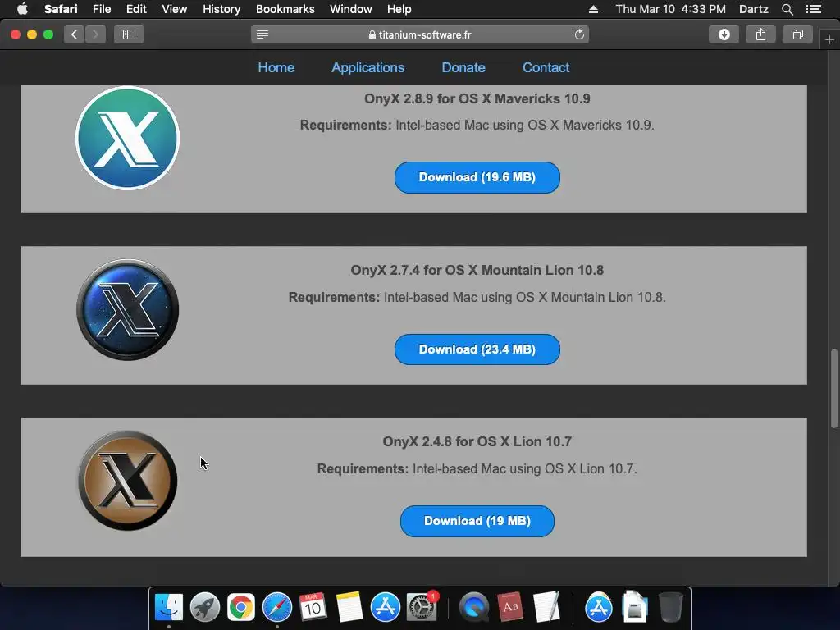The image size is (840, 630).
Task: Open Spotlight search magnifier icon
Action: [787, 9]
